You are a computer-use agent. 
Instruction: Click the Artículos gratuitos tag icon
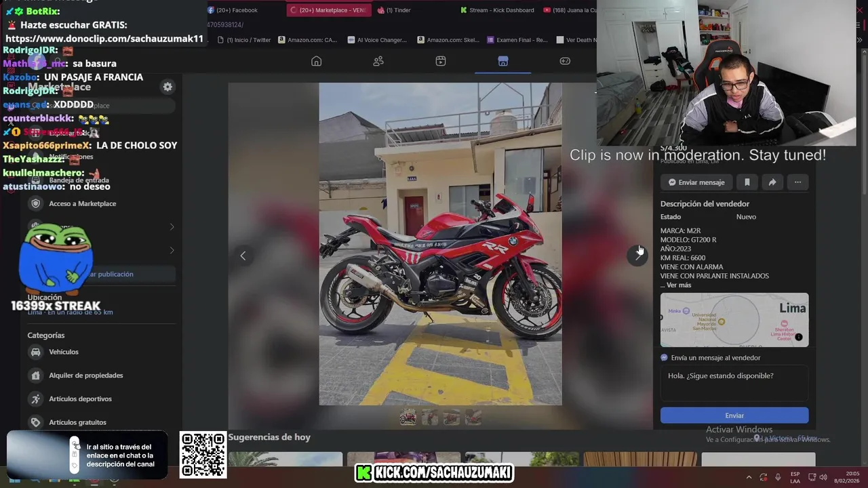35,422
